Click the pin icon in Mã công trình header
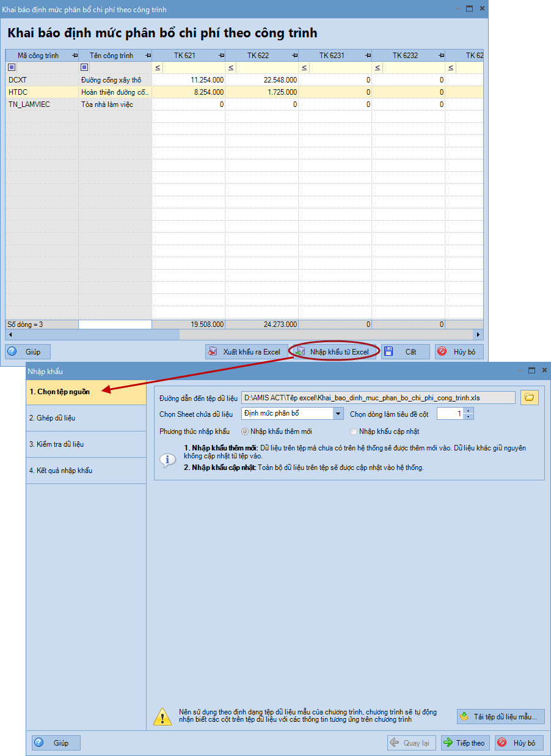Screen dimensions: 551x756 click(x=75, y=56)
